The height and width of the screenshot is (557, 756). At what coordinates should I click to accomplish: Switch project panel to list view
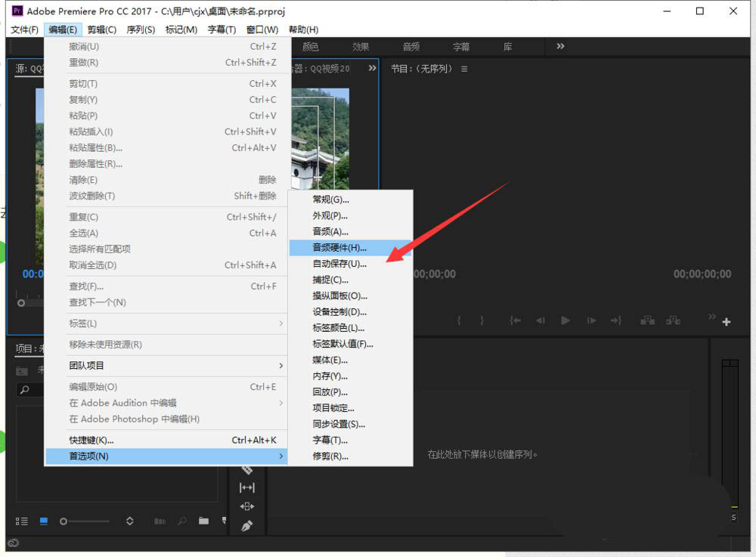pyautogui.click(x=23, y=521)
